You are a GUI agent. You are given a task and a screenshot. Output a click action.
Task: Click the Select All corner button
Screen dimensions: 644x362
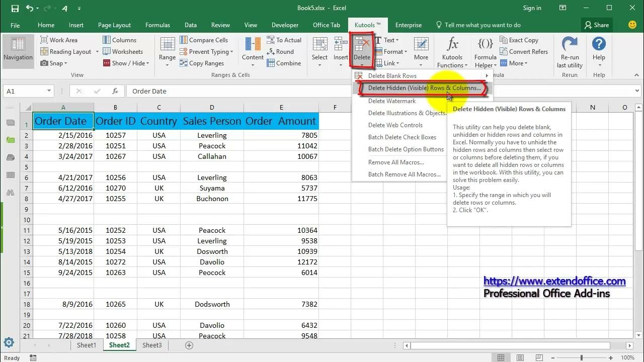(x=27, y=108)
